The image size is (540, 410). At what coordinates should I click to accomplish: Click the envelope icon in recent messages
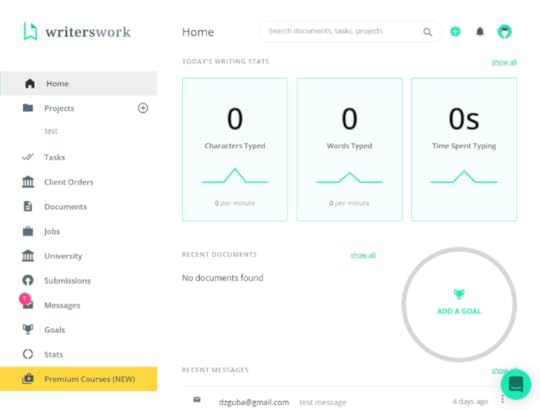pos(197,399)
